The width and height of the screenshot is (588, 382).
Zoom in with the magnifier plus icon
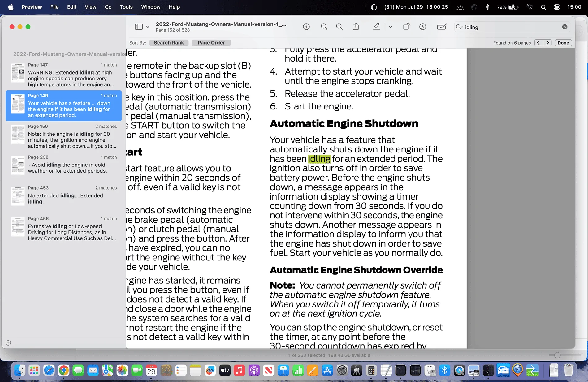coord(339,27)
